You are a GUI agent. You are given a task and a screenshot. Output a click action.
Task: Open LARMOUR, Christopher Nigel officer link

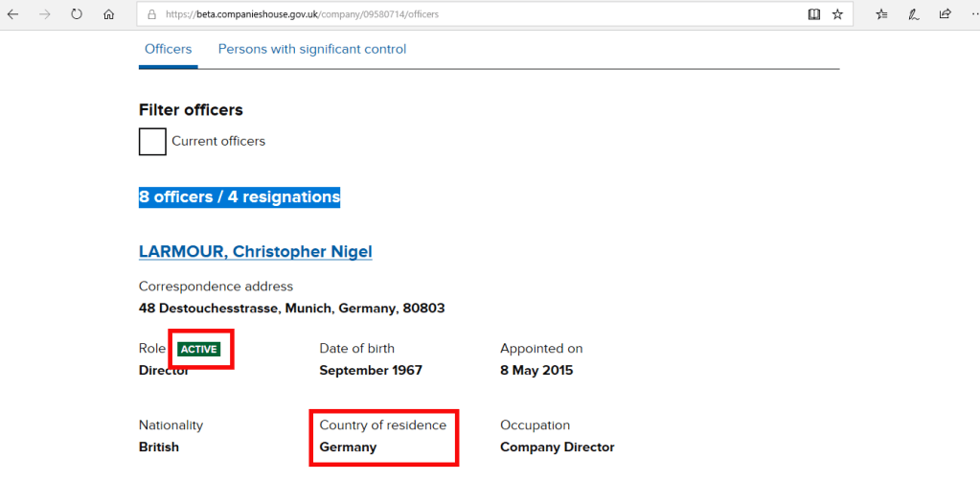pos(255,252)
